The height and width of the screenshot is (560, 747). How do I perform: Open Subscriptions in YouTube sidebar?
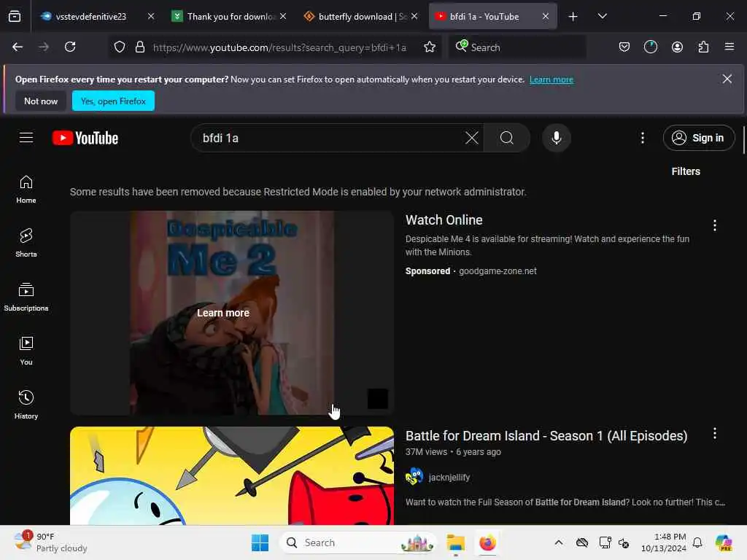click(x=26, y=297)
